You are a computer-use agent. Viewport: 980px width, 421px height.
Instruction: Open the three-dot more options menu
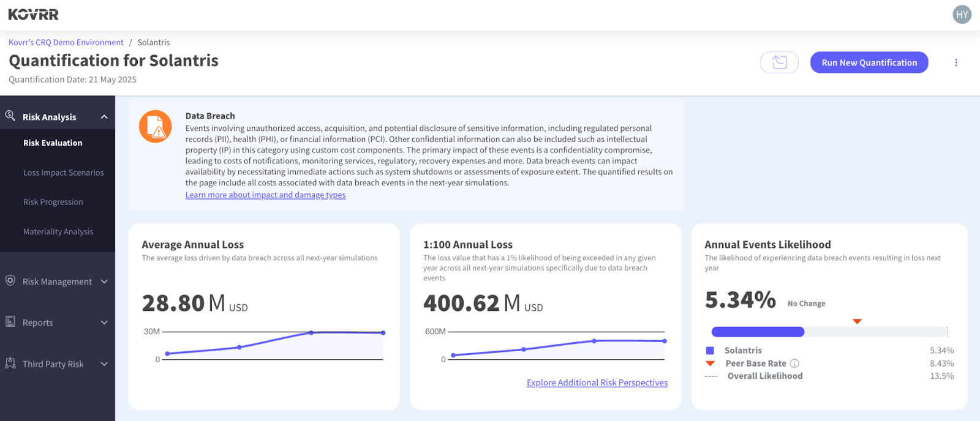click(x=956, y=62)
